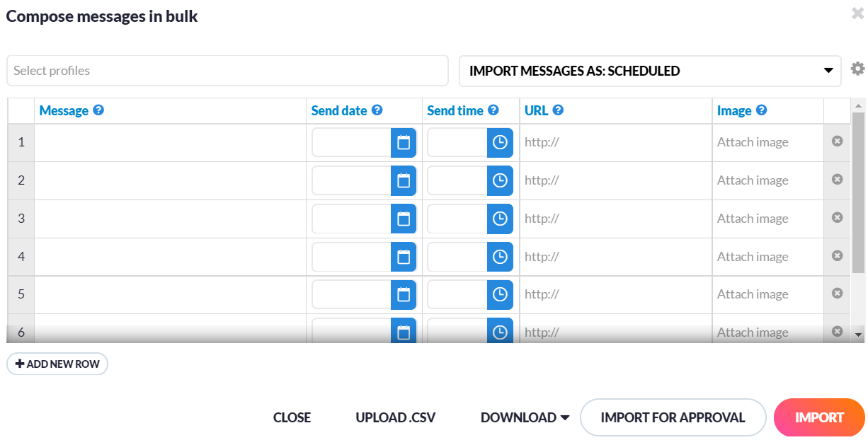
Task: Click Upload .CSV button
Action: tap(396, 417)
